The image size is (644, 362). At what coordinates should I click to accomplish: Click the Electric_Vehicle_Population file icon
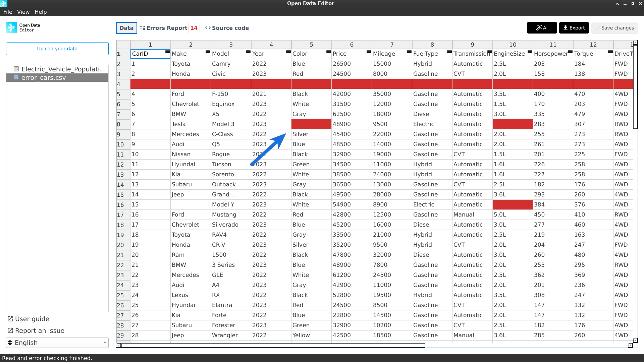pyautogui.click(x=16, y=69)
